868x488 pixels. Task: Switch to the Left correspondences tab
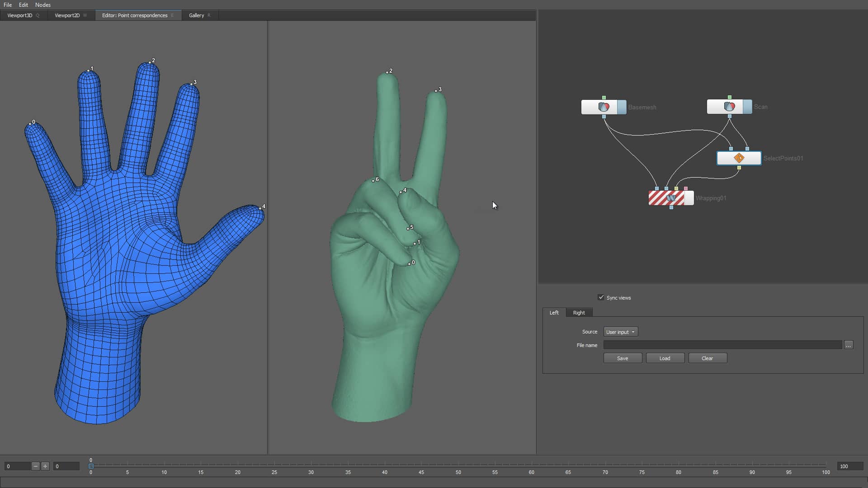[554, 312]
